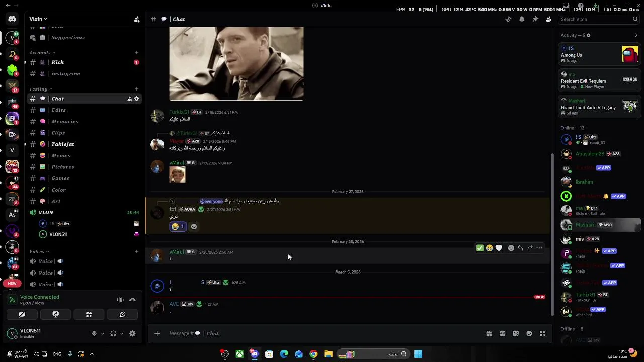The image size is (644, 362).
Task: Click Message Chat input box
Action: (x=322, y=333)
